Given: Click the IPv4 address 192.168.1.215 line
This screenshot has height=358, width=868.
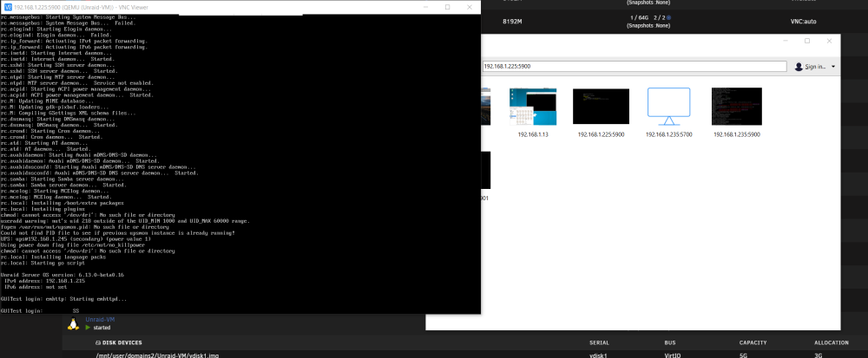Looking at the screenshot, I should (44, 281).
